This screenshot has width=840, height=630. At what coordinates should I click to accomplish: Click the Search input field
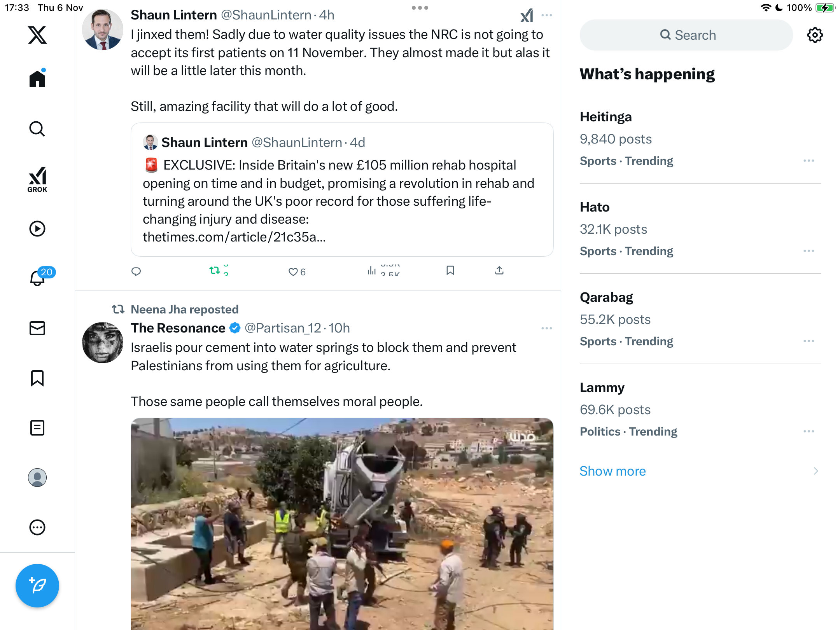(686, 35)
